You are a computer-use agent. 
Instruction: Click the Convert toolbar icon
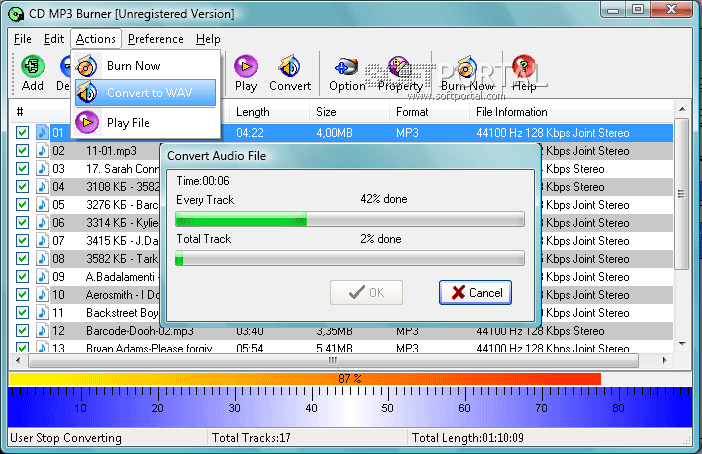click(290, 73)
